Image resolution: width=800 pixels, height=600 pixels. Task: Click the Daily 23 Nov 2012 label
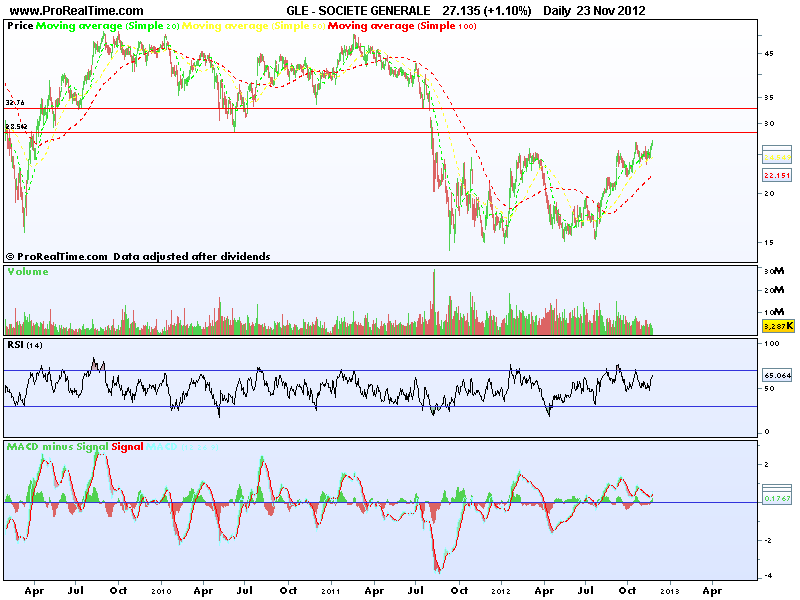click(x=594, y=10)
